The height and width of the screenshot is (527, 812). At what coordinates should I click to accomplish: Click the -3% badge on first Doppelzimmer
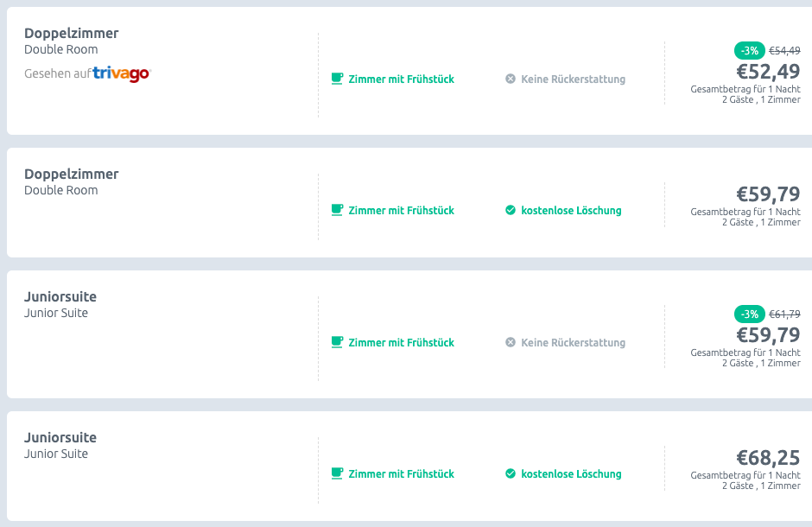[749, 51]
